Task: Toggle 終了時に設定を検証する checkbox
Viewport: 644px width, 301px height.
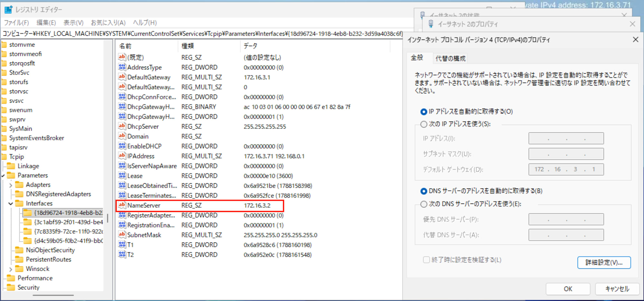Action: click(x=426, y=260)
